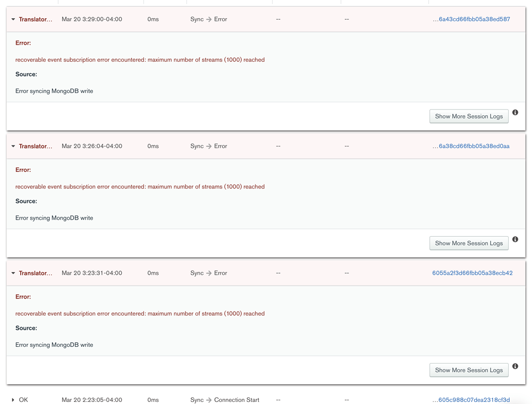Open request ID 6055a2f3d66fbb05a38ecb42
This screenshot has height=404, width=532.
click(x=472, y=273)
